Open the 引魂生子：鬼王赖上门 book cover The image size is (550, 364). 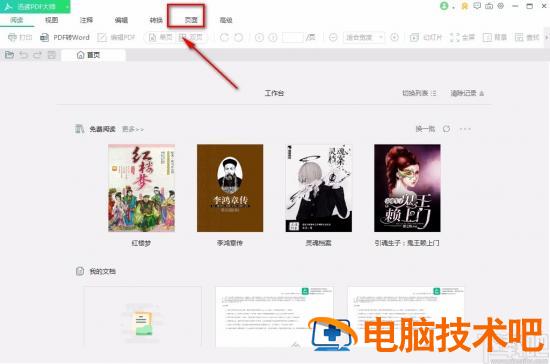click(407, 188)
